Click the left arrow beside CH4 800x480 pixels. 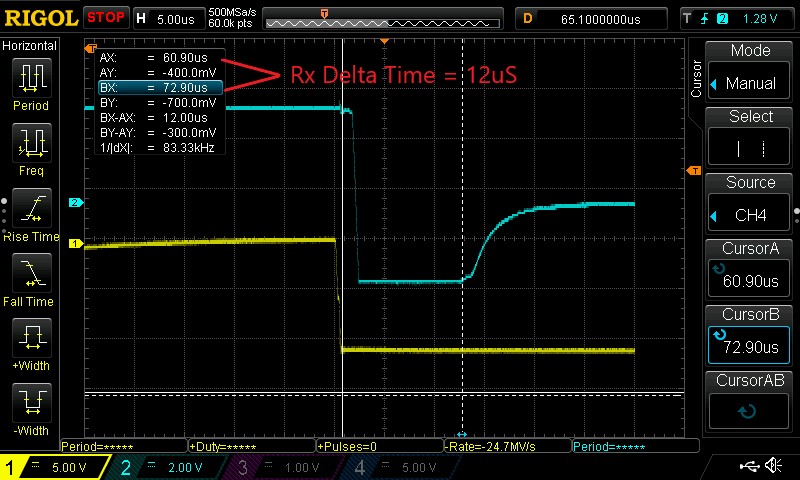coord(714,216)
